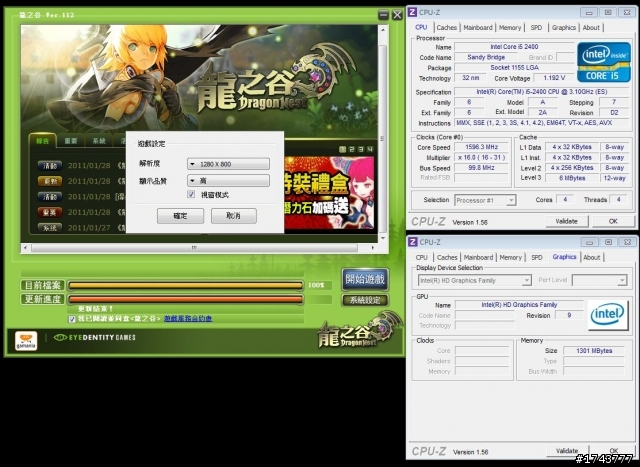Open Caches tab in upper CPU-Z window
640x467 pixels.
pyautogui.click(x=447, y=28)
